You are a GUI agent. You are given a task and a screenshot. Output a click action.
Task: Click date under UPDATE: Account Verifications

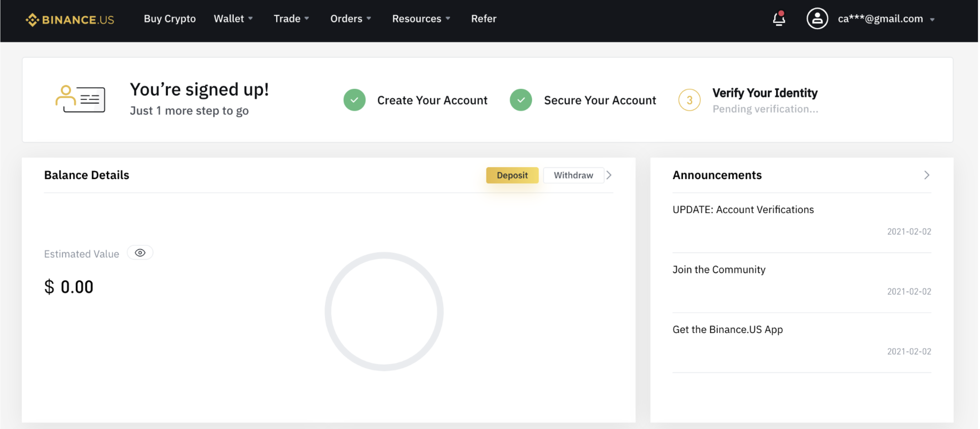pyautogui.click(x=909, y=231)
